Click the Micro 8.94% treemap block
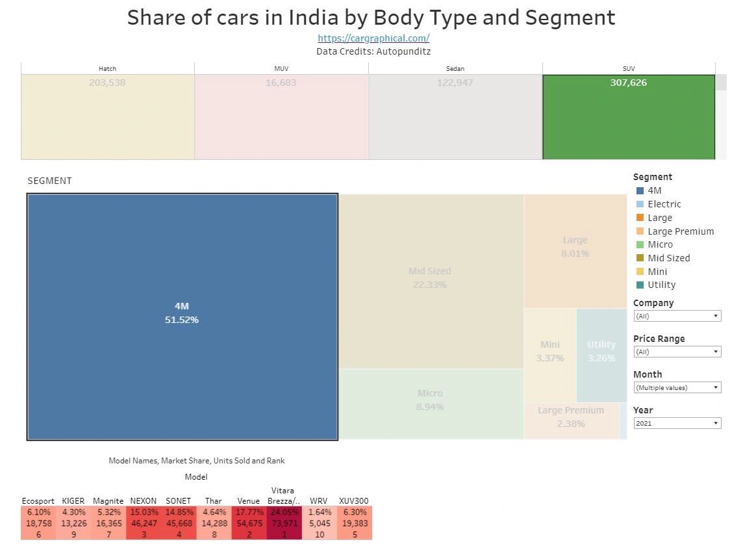This screenshot has width=756, height=544. pyautogui.click(x=431, y=404)
